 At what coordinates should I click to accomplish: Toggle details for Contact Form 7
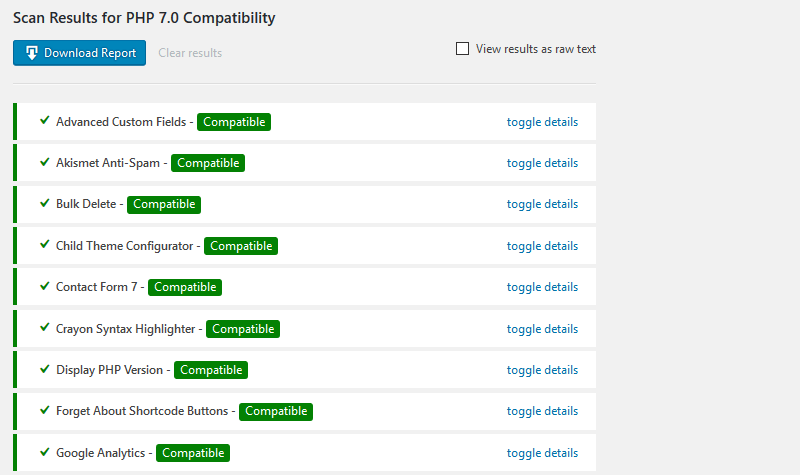tap(542, 287)
